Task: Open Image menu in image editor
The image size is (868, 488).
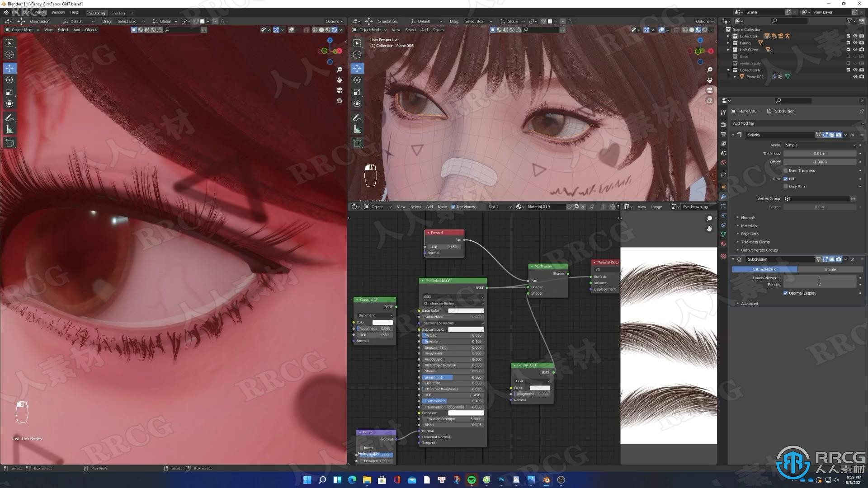Action: click(656, 207)
